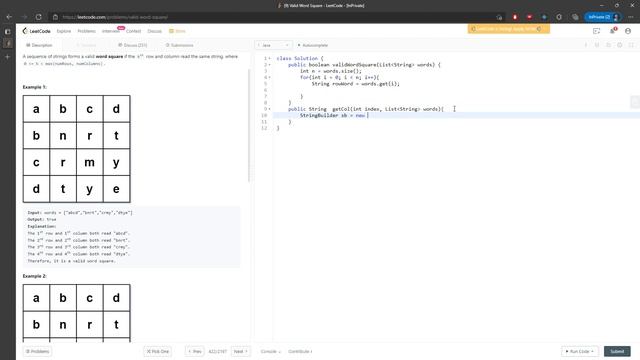
Task: Switch to the Submissions tab
Action: point(180,45)
